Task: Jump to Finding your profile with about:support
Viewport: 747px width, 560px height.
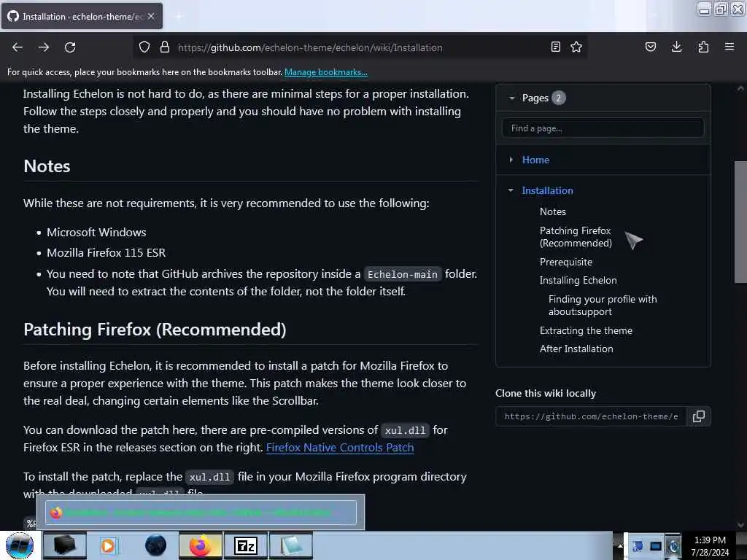Action: point(602,306)
